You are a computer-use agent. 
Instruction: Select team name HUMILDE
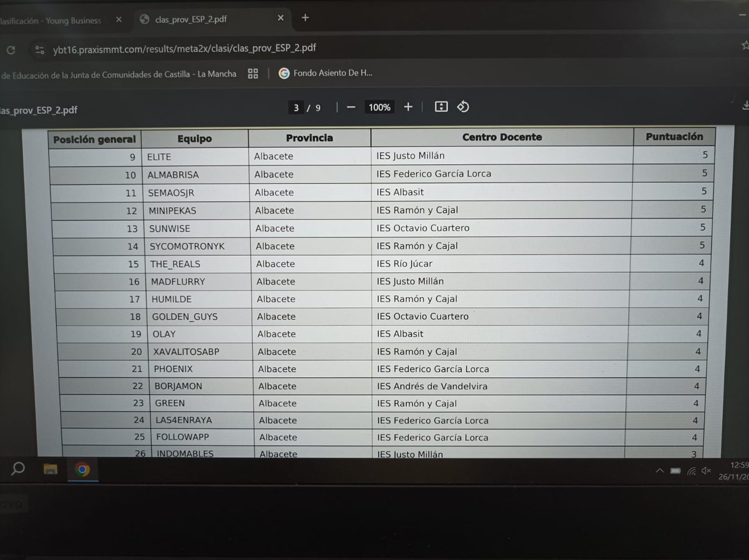pyautogui.click(x=172, y=300)
